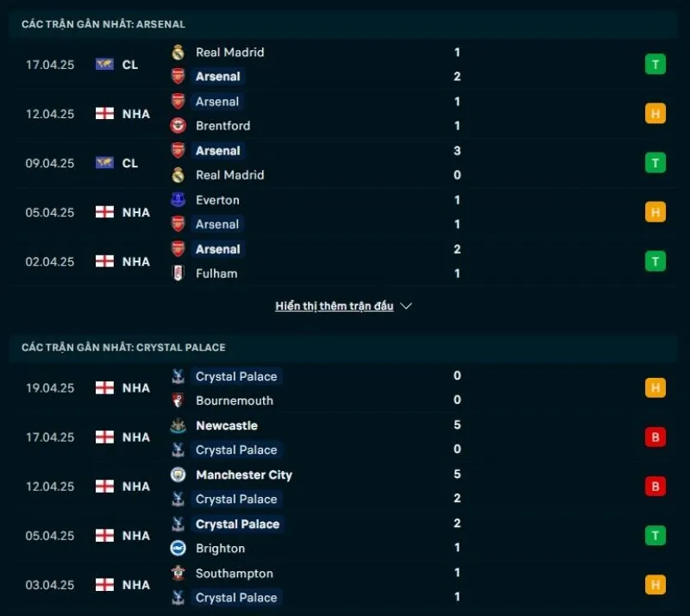Click the Manchester City crest
The image size is (690, 616).
(178, 475)
